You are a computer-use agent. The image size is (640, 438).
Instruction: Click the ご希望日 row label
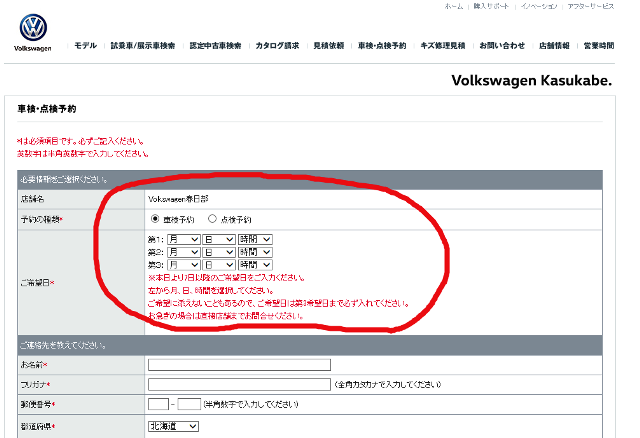click(37, 282)
